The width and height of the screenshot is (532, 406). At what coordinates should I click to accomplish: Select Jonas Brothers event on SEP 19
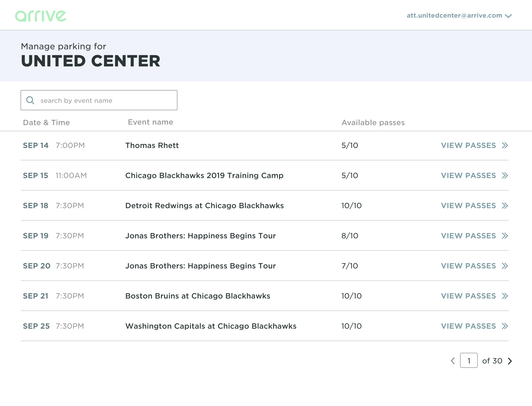(200, 236)
